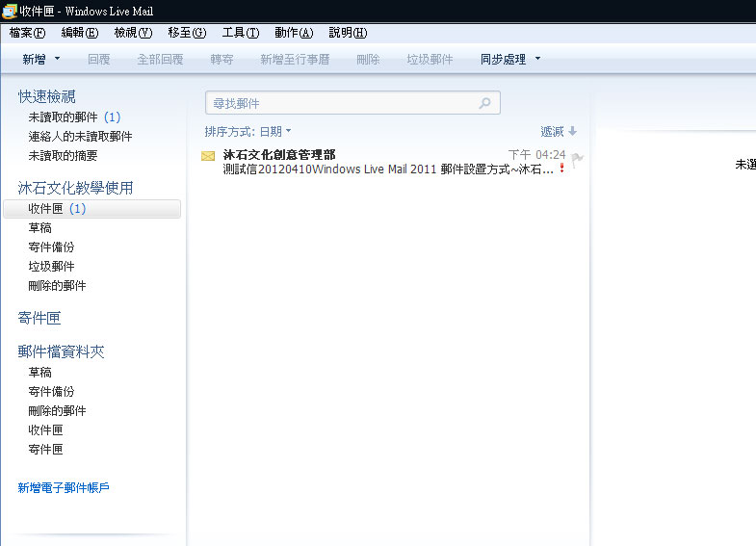Viewport: 756px width, 546px height.
Task: Click the 下午 04:24 timestamp of the message
Action: 536,155
